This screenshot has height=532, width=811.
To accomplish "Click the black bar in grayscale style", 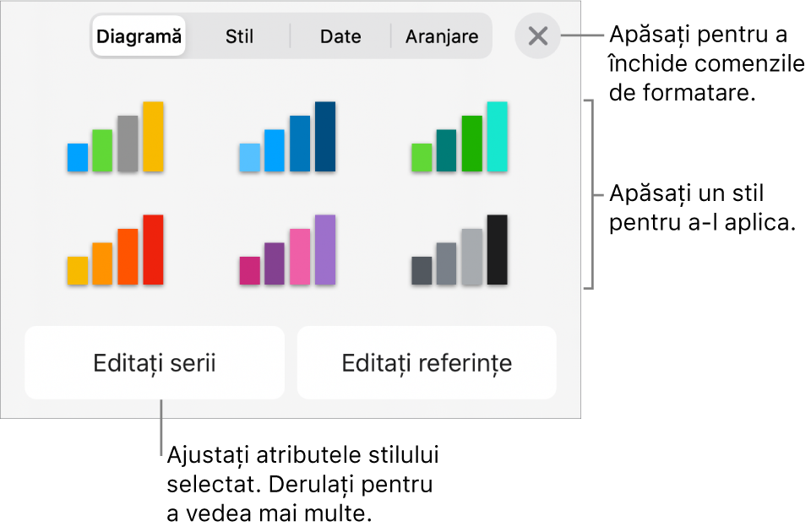I will coord(498,250).
